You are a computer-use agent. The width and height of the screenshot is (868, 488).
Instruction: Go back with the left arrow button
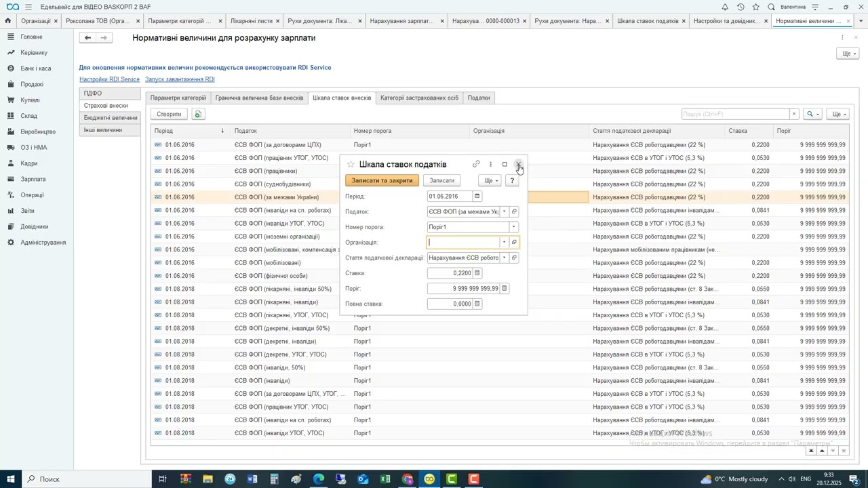click(87, 38)
